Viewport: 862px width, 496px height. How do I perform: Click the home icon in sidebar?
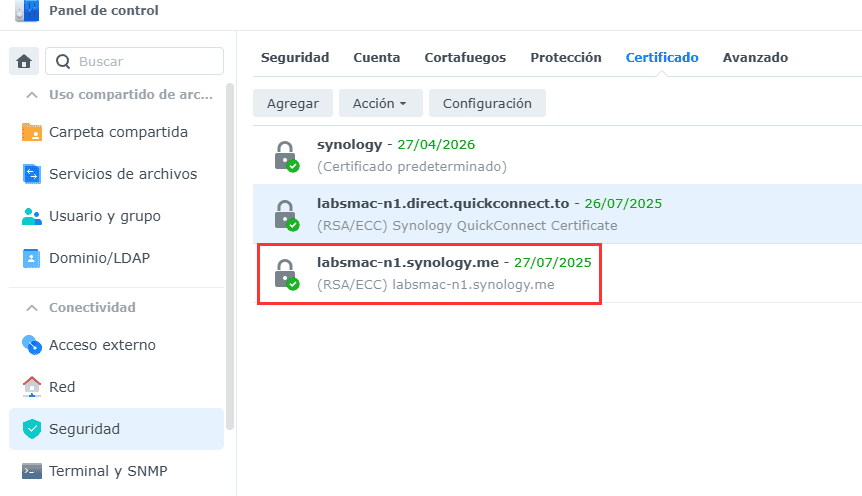click(24, 61)
